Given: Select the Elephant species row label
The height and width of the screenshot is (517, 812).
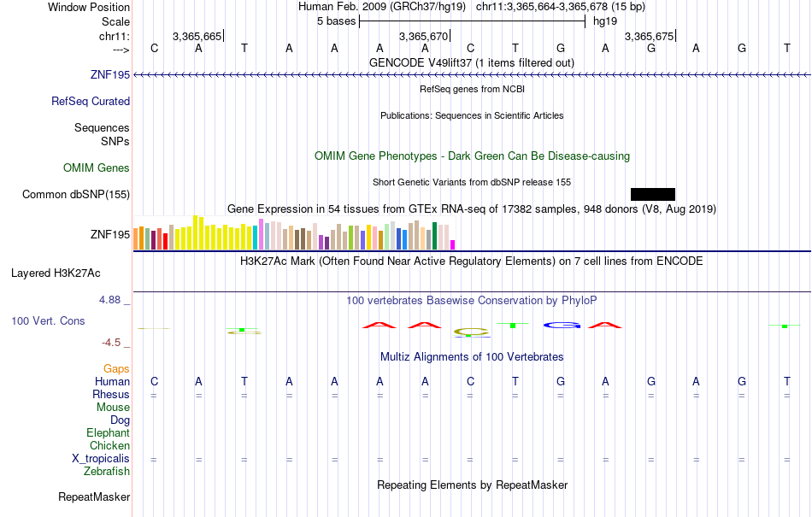Looking at the screenshot, I should (108, 432).
